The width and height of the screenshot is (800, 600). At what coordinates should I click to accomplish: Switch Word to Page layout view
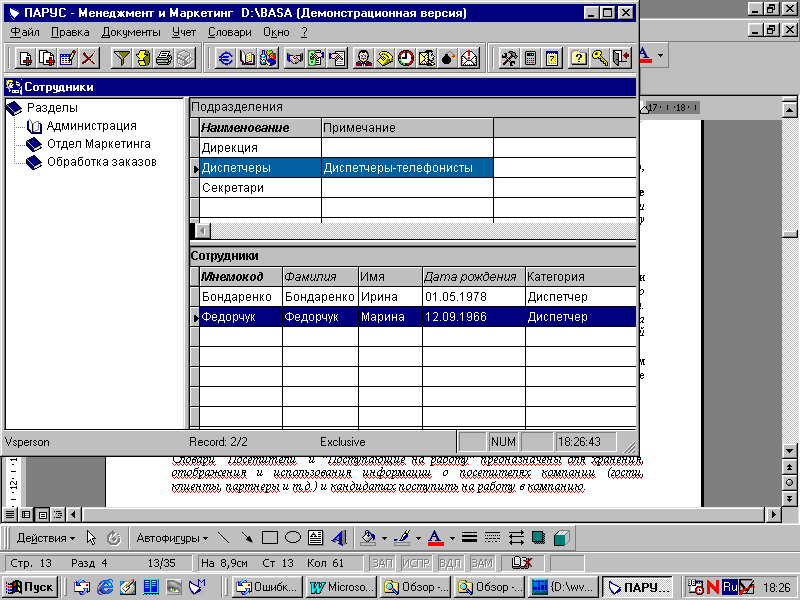click(42, 514)
